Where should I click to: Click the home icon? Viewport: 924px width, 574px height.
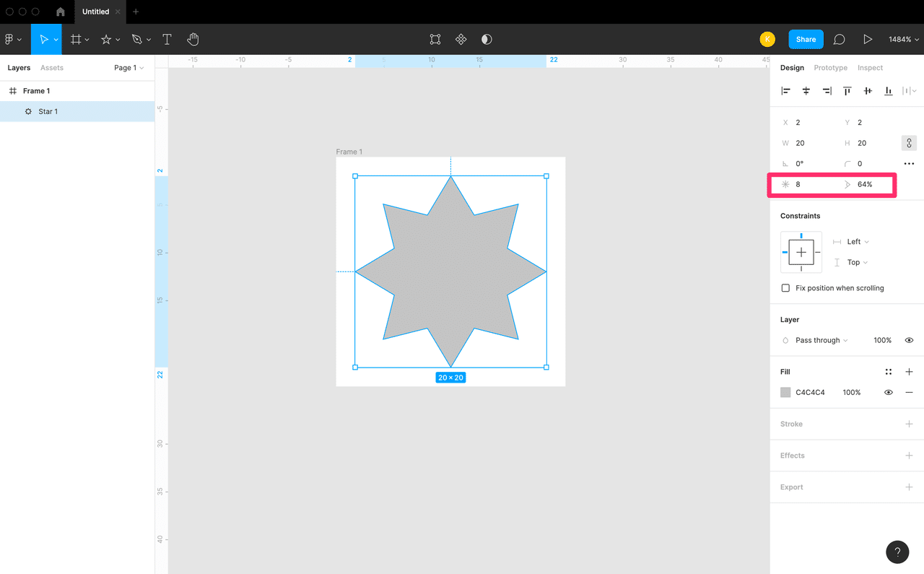click(61, 12)
